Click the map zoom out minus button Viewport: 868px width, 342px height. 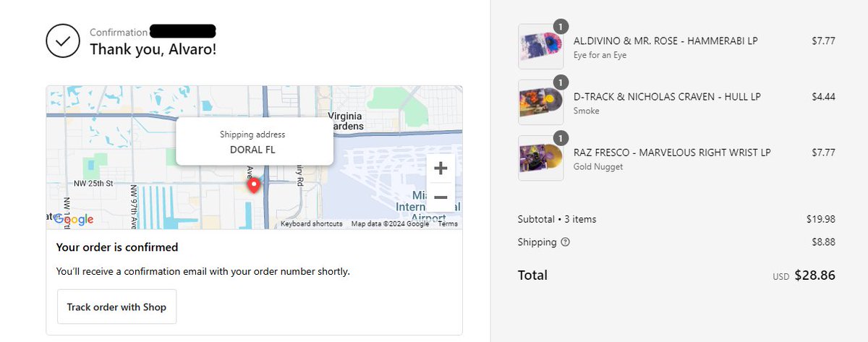click(x=441, y=197)
